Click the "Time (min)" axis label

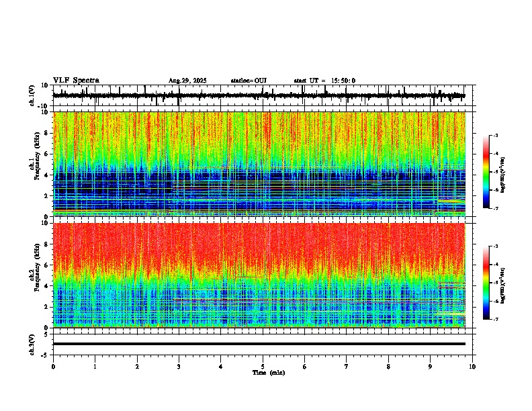(269, 373)
